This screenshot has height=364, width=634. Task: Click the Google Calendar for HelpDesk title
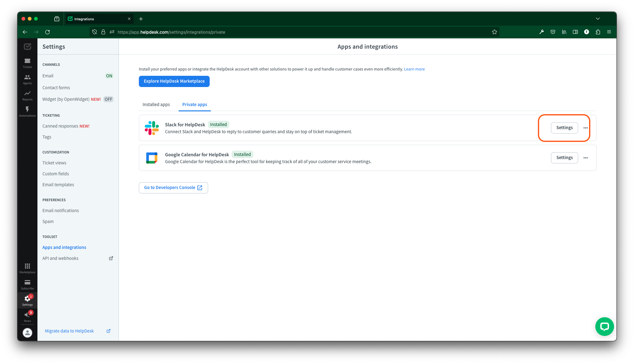(x=197, y=155)
